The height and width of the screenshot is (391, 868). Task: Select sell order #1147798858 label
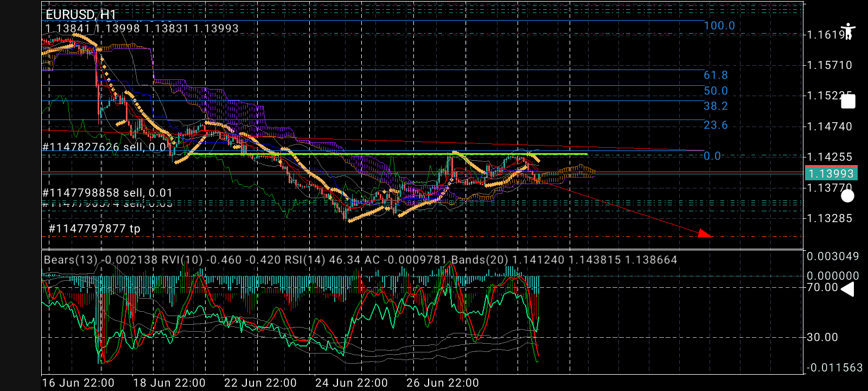pos(107,193)
